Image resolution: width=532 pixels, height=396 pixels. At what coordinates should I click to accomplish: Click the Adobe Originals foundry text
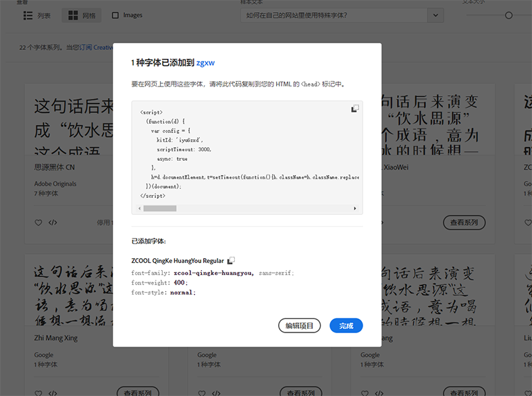(55, 184)
